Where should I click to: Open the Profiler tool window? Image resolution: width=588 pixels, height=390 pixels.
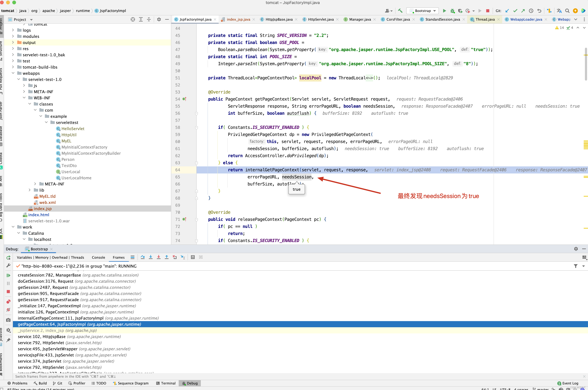click(x=77, y=383)
